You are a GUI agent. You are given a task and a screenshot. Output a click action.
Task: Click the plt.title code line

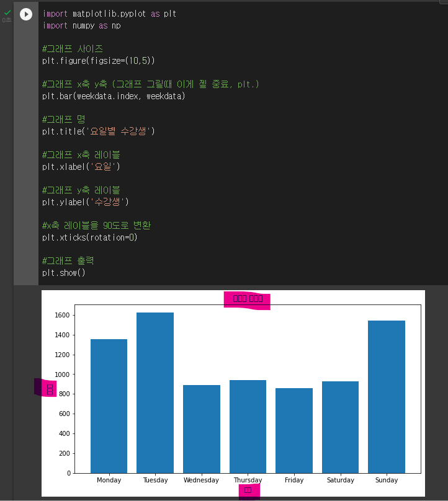point(99,131)
